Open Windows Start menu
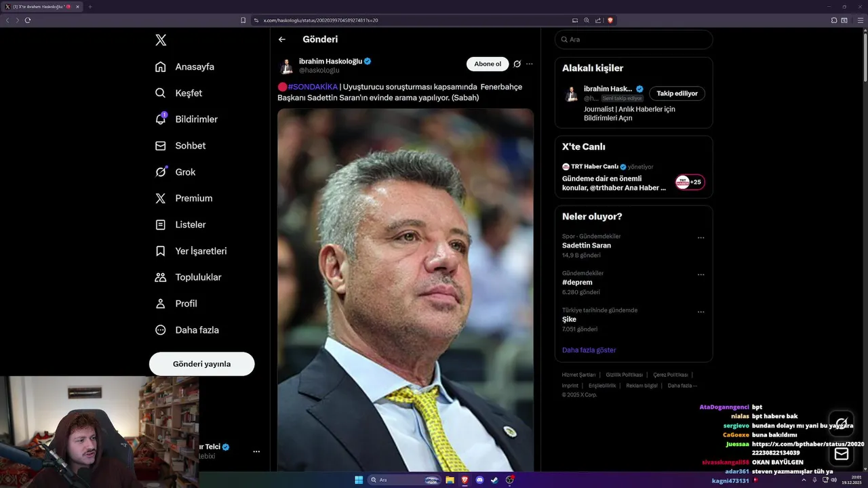Image resolution: width=868 pixels, height=488 pixels. (359, 480)
